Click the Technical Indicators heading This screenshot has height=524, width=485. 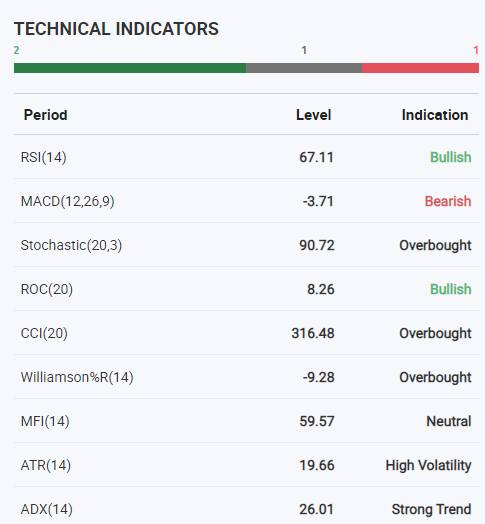(x=116, y=29)
